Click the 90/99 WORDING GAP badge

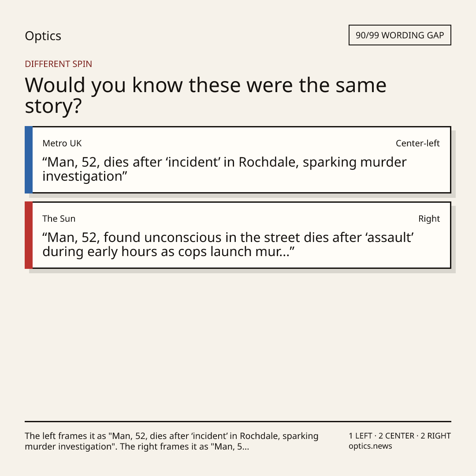pos(400,35)
